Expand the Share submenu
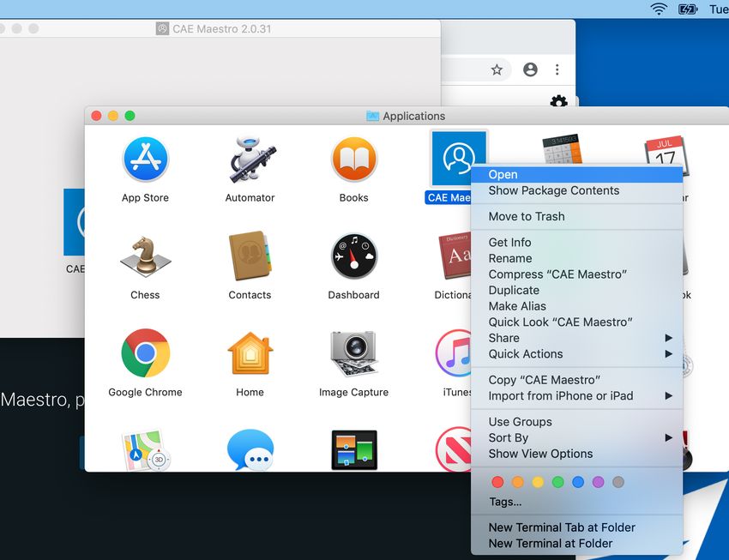Screen dimensions: 729x560 point(576,338)
